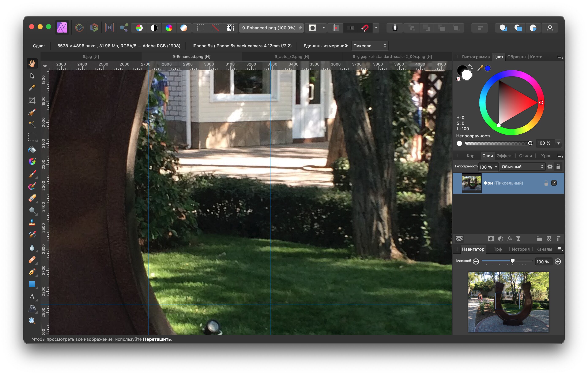
Task: Select the Healing Brush bandage tool
Action: click(x=32, y=260)
